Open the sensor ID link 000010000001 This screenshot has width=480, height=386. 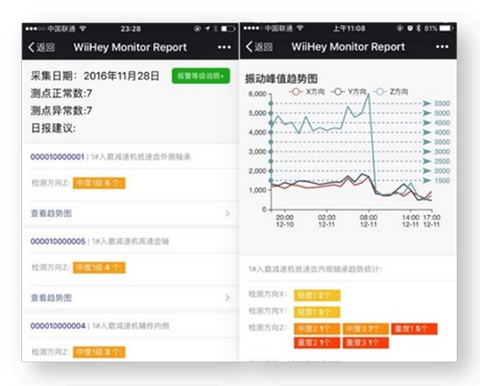click(x=57, y=157)
